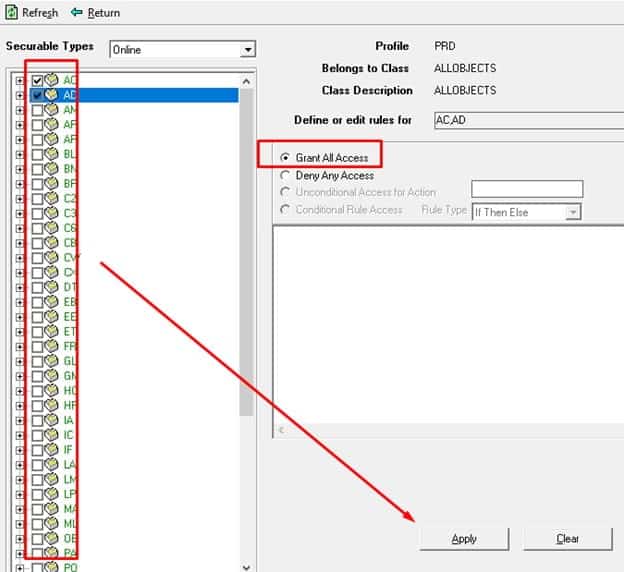Select the LA row object icon
The width and height of the screenshot is (624, 572).
coord(51,464)
